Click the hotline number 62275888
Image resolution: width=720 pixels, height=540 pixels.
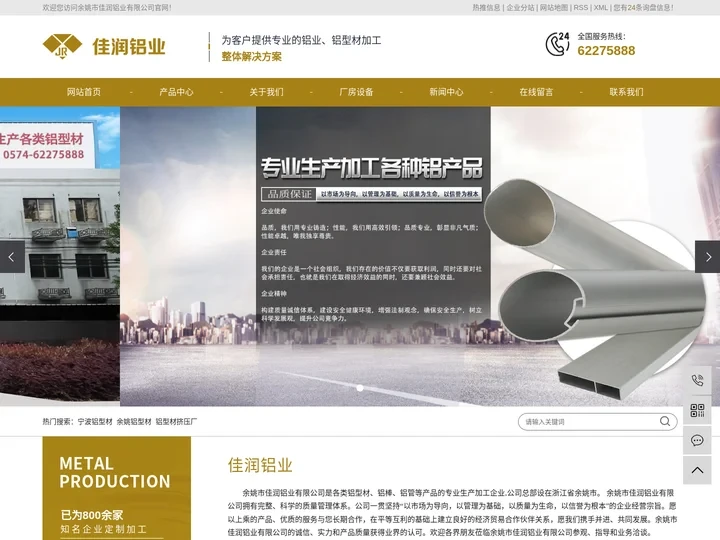pos(606,51)
